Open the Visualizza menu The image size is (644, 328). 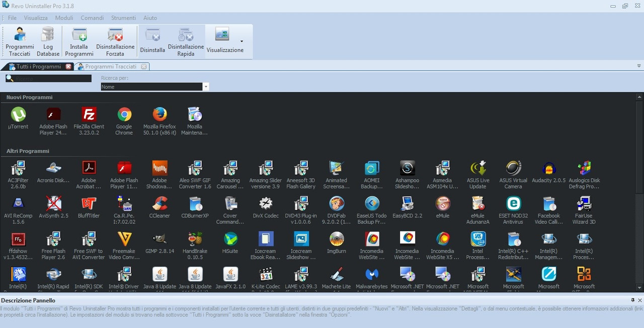click(x=36, y=18)
